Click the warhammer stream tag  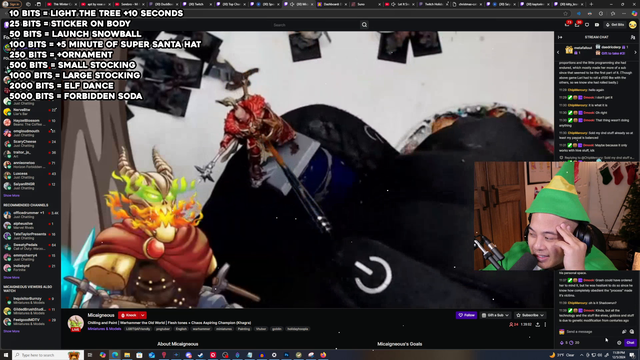point(201,329)
